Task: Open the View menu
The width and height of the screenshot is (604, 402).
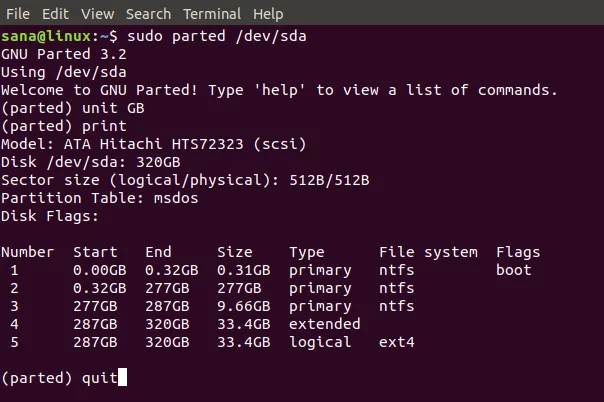Action: 97,14
